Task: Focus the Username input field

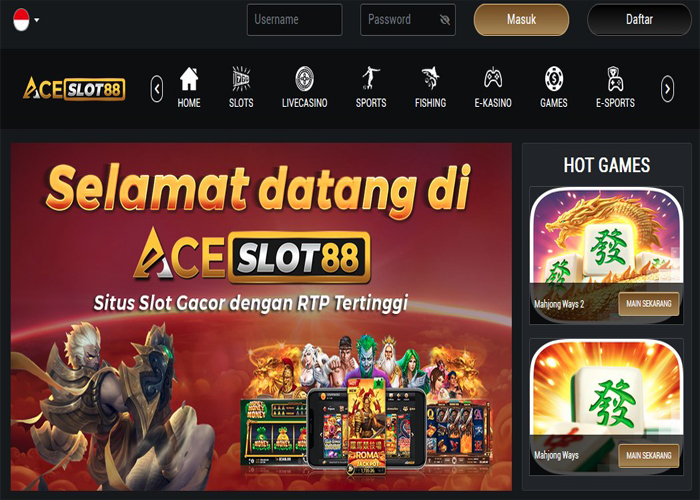Action: 295,20
